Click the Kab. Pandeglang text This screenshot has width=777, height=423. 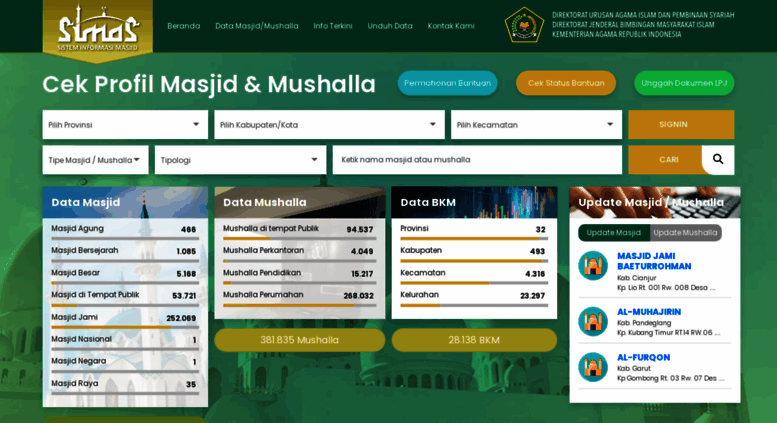tap(644, 323)
